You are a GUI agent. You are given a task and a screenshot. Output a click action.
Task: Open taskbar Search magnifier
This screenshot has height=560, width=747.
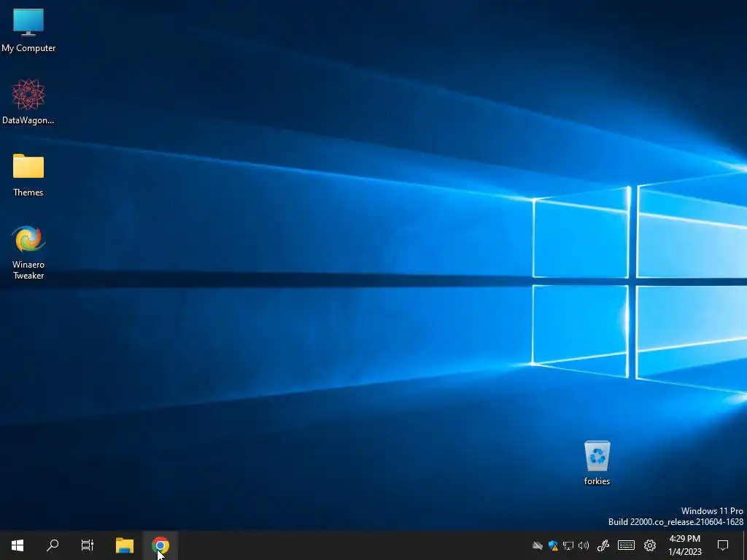[x=53, y=545]
